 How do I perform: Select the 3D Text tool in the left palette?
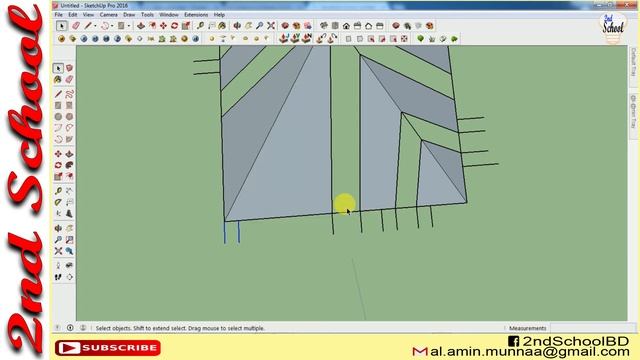pos(69,213)
